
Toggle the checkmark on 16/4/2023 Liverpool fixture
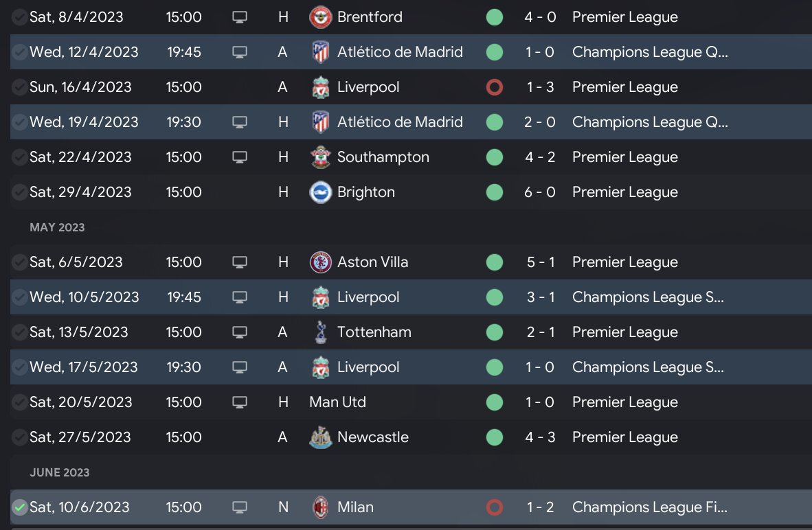click(x=20, y=87)
